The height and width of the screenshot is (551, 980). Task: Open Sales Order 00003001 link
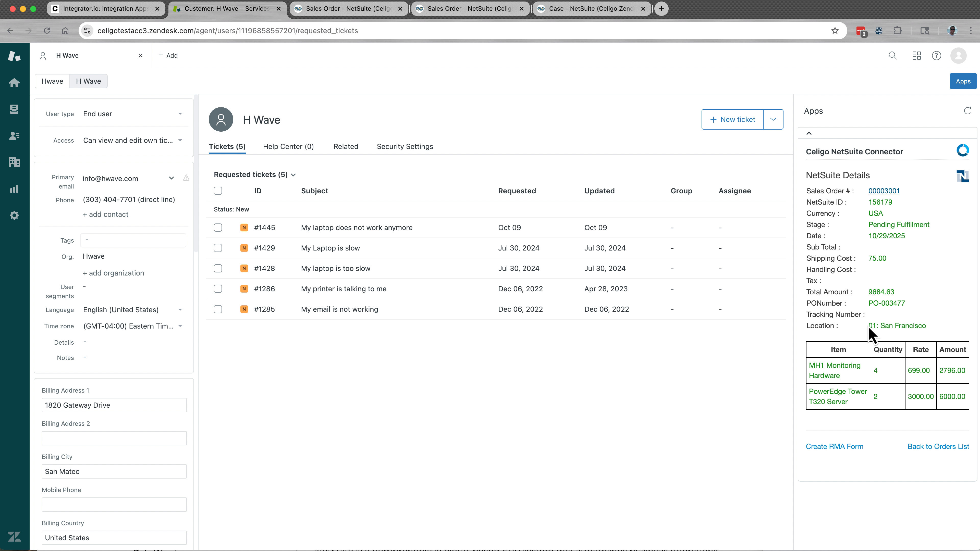click(x=883, y=191)
